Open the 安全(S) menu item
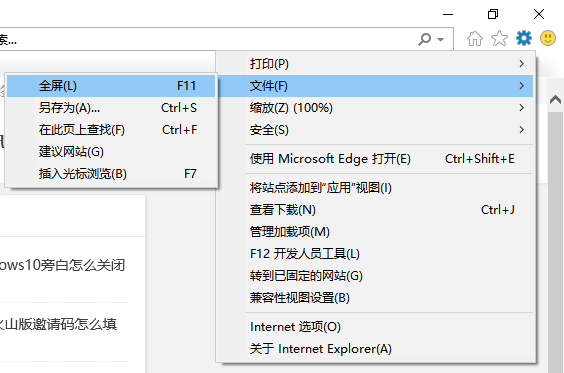This screenshot has width=564, height=373. tap(376, 130)
